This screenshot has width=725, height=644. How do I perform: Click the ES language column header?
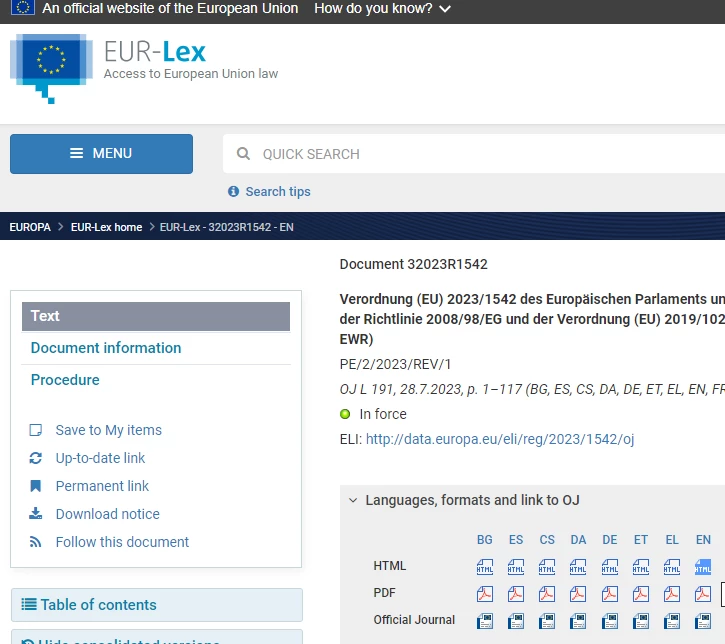click(516, 540)
